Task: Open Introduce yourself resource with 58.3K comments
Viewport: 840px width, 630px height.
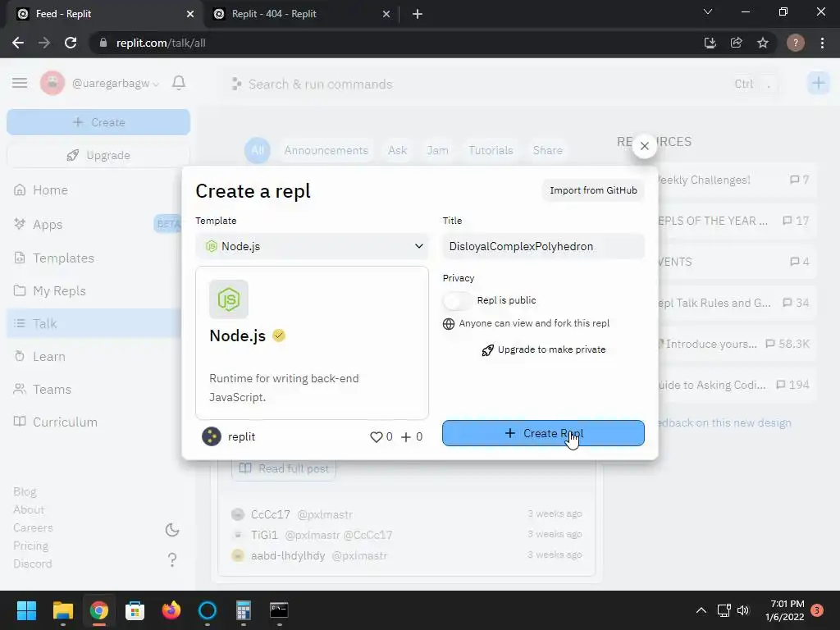Action: coord(737,344)
